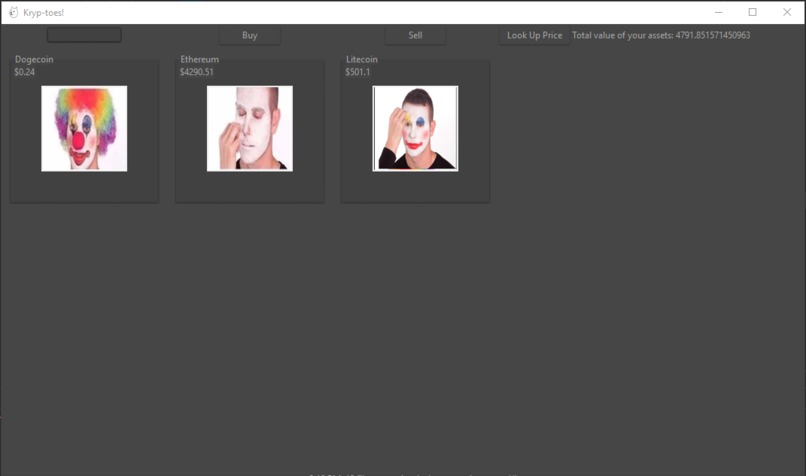Select the Dogecoin clown image
The height and width of the screenshot is (476, 806).
[84, 129]
